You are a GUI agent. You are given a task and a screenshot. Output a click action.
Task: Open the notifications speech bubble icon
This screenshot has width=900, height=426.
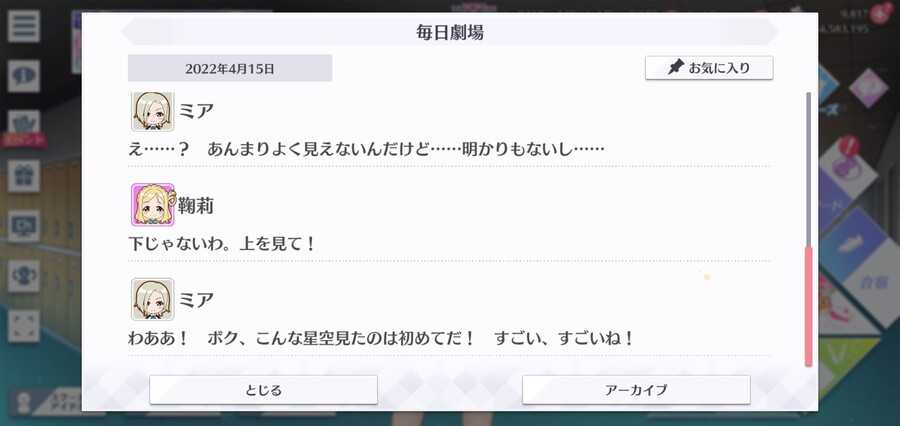[24, 76]
